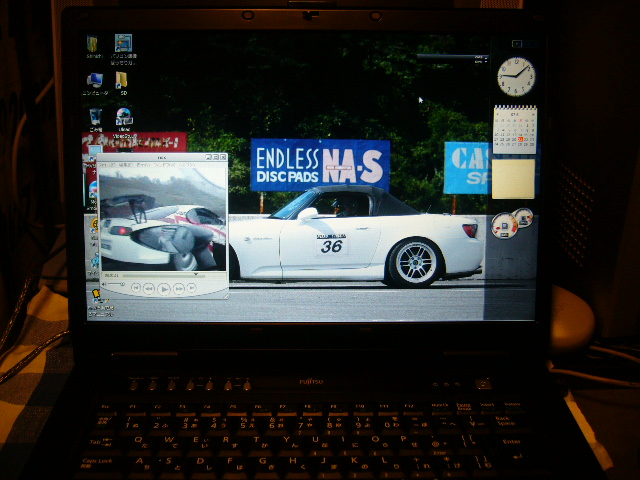Adjust the QuickTime volume slider
The width and height of the screenshot is (640, 480).
pyautogui.click(x=116, y=284)
